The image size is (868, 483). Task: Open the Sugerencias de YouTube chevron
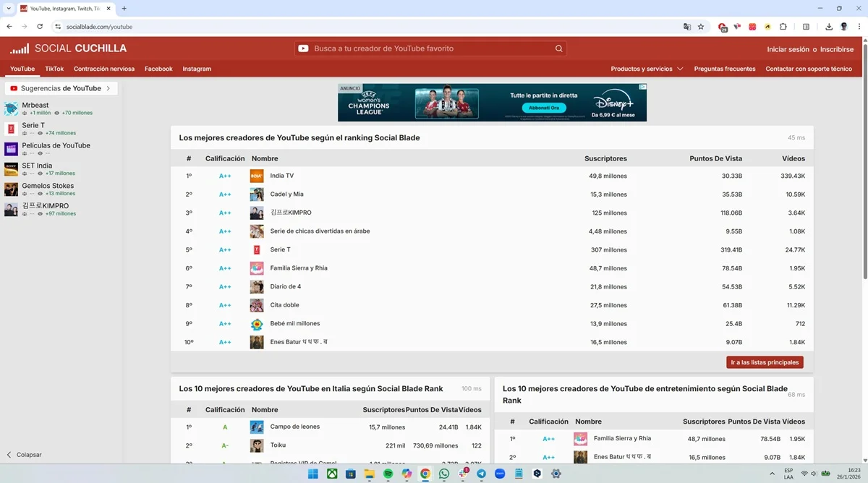pos(110,87)
